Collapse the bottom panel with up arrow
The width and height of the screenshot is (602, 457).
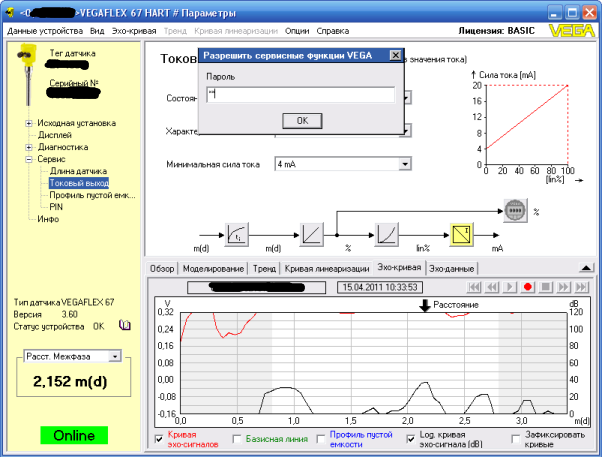(586, 268)
